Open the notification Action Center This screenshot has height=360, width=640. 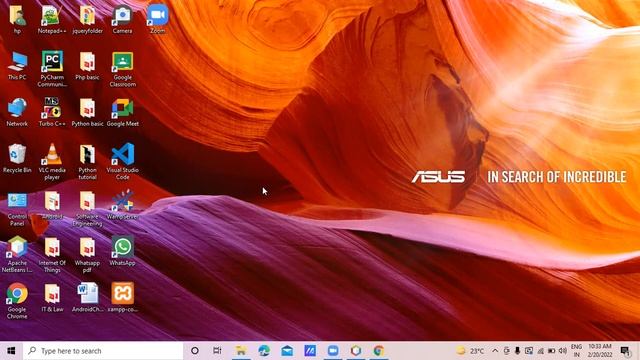625,351
